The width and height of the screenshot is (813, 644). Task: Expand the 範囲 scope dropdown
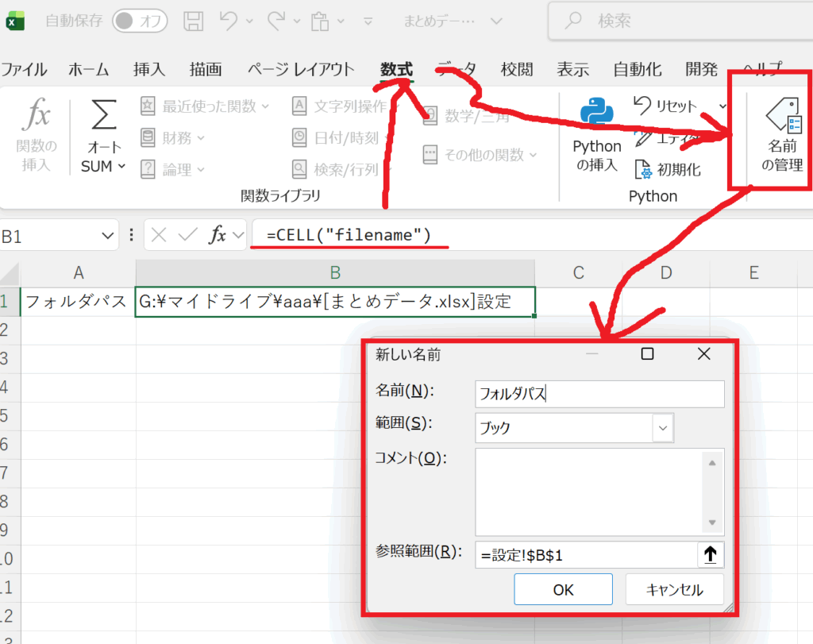click(x=662, y=428)
